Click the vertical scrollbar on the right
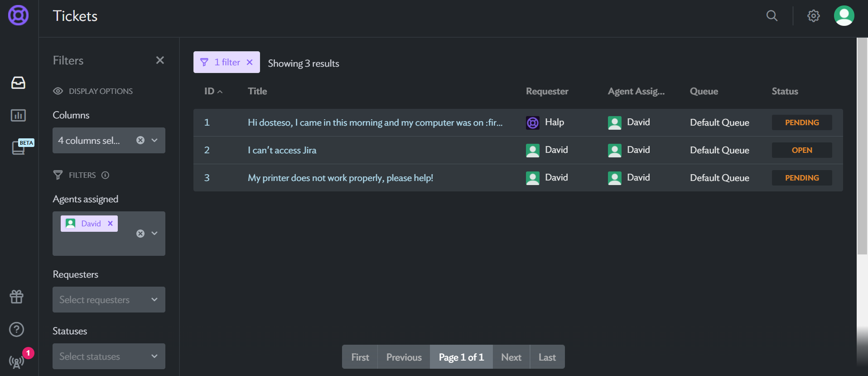The height and width of the screenshot is (376, 868). pos(862,146)
